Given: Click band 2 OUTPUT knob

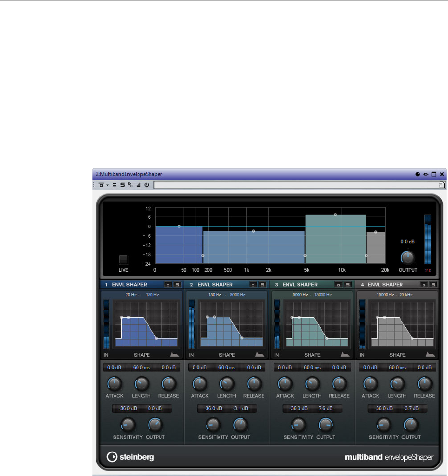Looking at the screenshot, I should tap(240, 425).
